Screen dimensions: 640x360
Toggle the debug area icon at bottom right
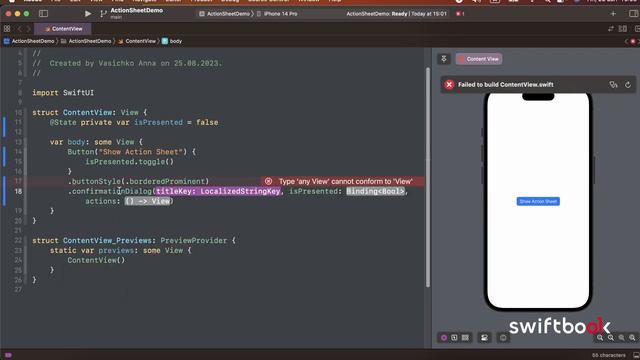point(636,355)
